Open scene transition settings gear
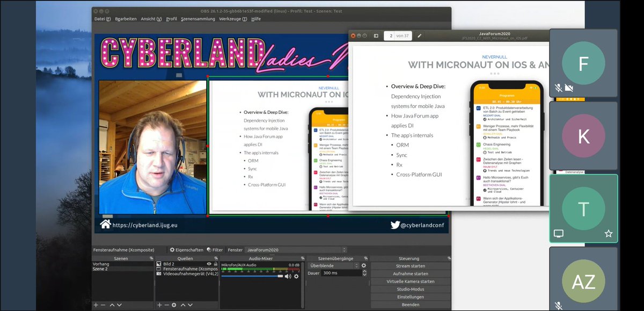 click(x=363, y=265)
